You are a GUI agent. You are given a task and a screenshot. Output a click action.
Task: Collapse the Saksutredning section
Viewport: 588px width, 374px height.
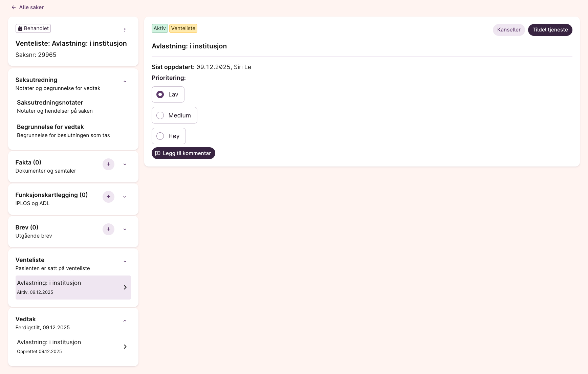click(x=125, y=82)
